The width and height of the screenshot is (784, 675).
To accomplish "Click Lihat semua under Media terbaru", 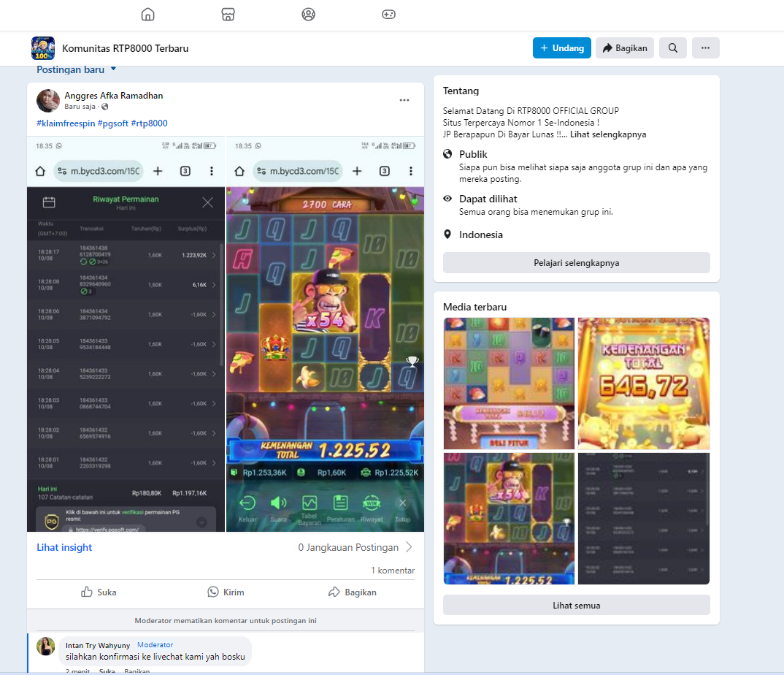I will pyautogui.click(x=577, y=605).
